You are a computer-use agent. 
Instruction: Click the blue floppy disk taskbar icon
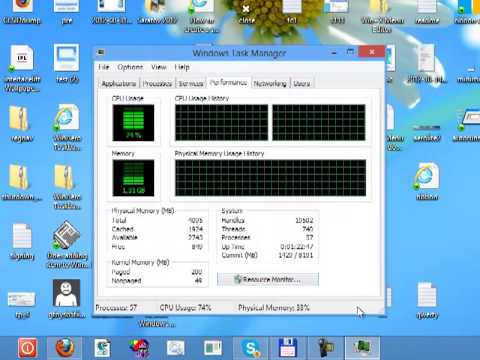(288, 348)
